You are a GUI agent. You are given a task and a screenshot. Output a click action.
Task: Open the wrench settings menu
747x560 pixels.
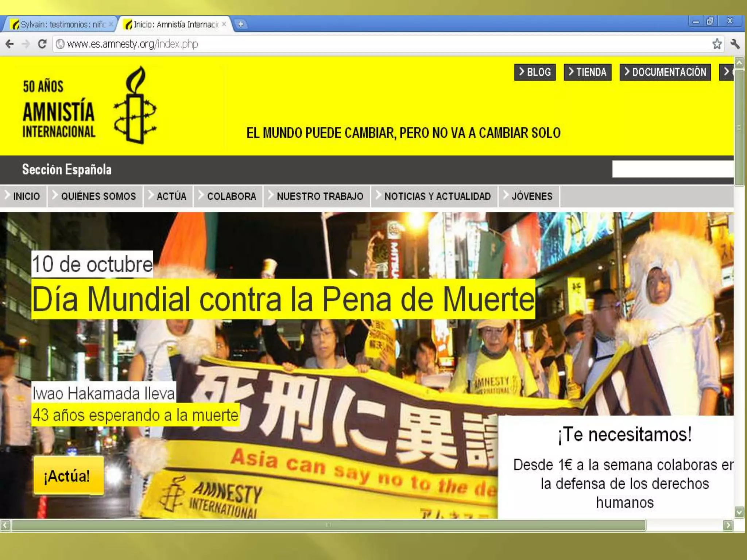(735, 44)
